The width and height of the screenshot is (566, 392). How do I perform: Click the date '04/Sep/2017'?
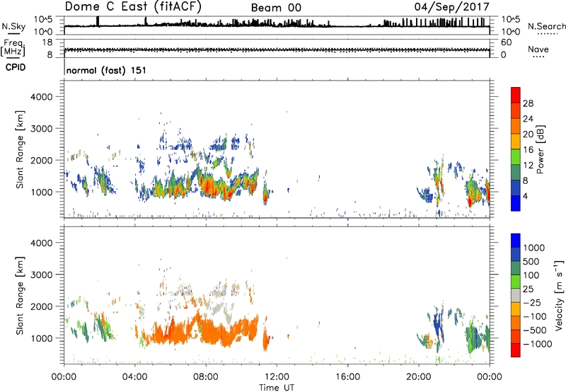point(451,6)
